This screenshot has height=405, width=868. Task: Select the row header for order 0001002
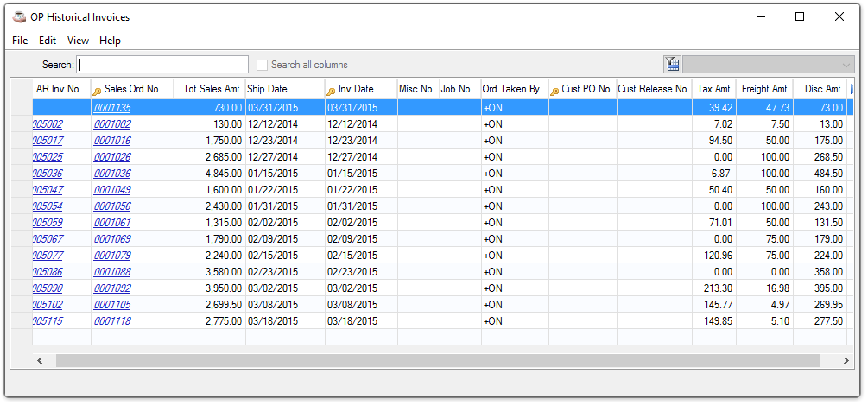click(x=21, y=124)
